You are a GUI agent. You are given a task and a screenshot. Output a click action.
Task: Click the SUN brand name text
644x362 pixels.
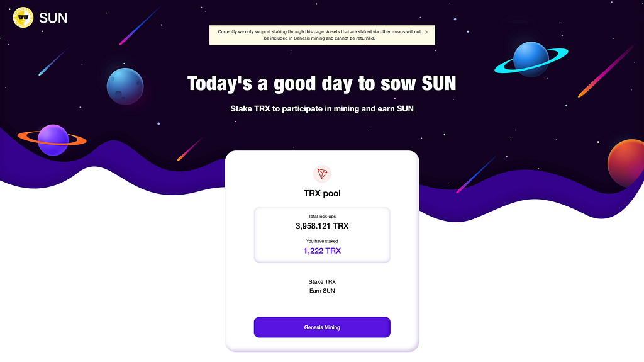tap(53, 18)
